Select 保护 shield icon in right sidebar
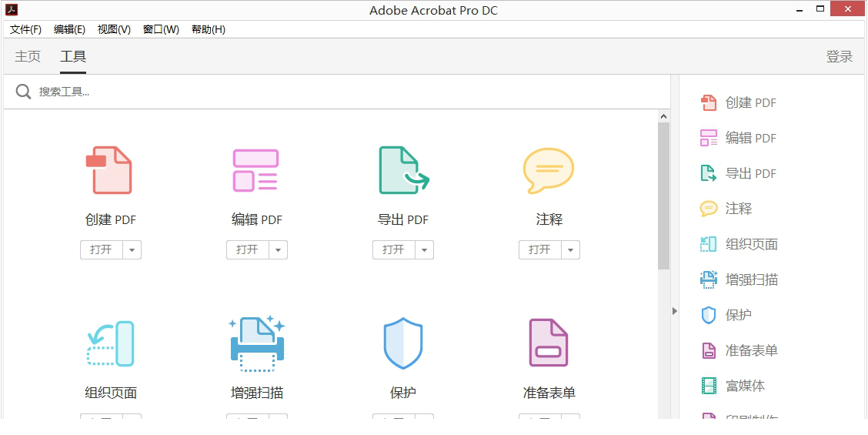Image resolution: width=868 pixels, height=435 pixels. (709, 315)
